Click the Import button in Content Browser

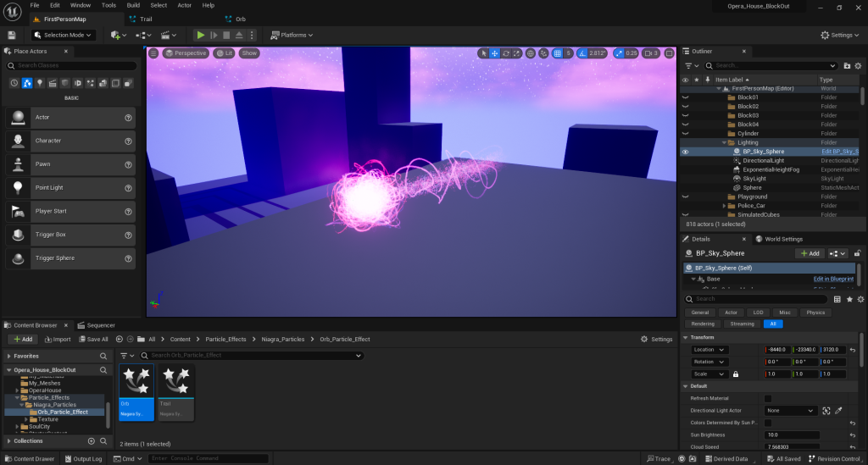point(57,339)
